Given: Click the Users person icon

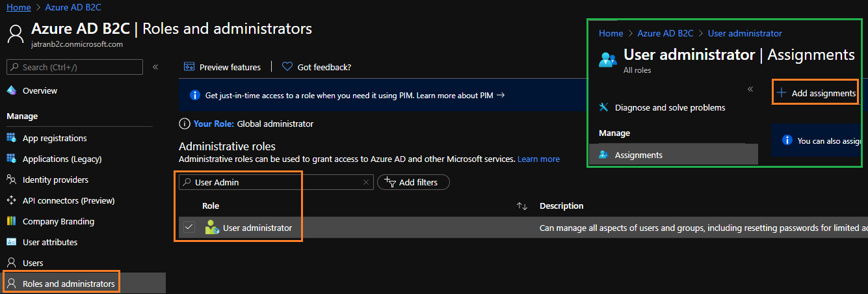Looking at the screenshot, I should pos(11,263).
